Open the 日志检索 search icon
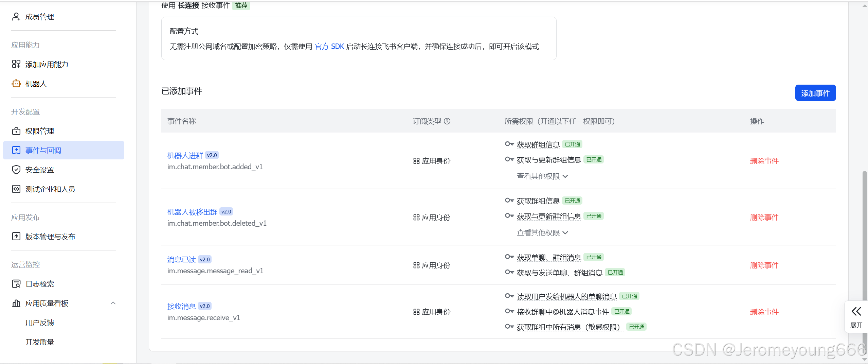The width and height of the screenshot is (868, 364). tap(16, 283)
